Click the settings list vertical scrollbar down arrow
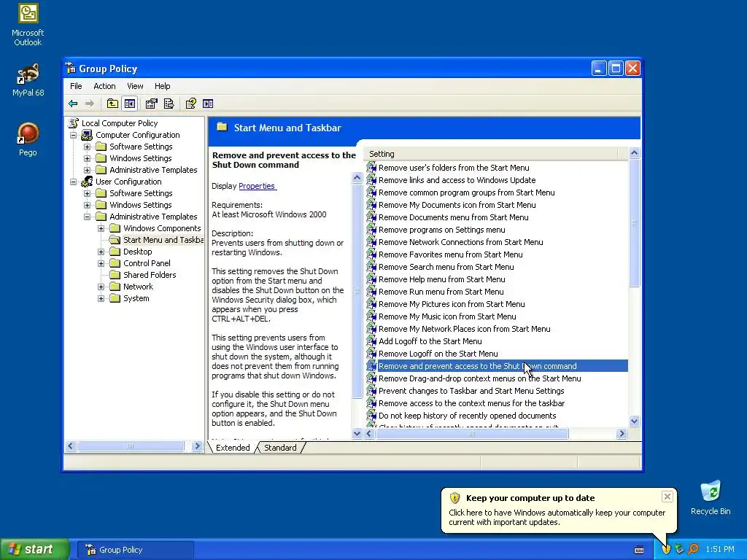The height and width of the screenshot is (560, 747). tap(634, 421)
